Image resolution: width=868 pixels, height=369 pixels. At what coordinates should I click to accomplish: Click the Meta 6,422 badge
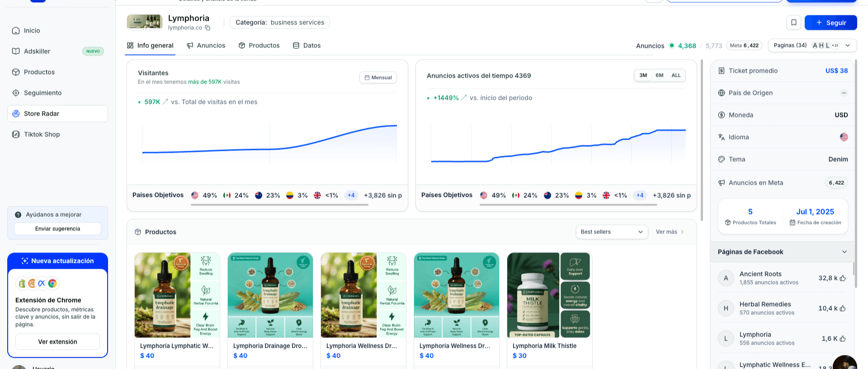[744, 46]
